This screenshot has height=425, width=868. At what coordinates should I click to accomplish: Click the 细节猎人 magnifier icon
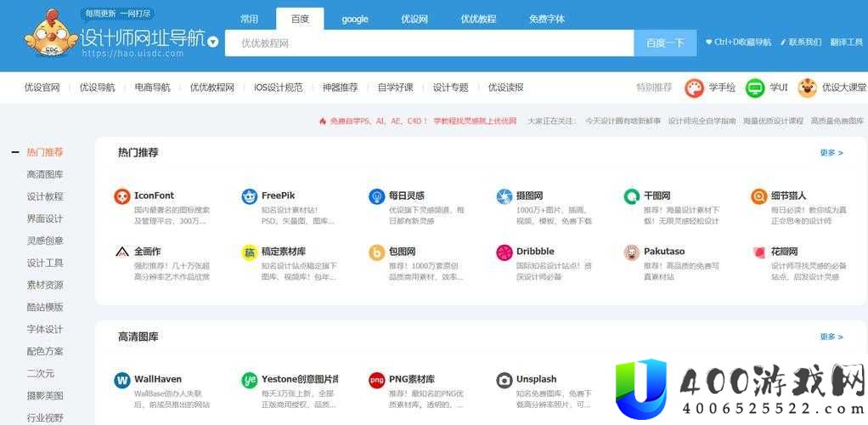[759, 196]
